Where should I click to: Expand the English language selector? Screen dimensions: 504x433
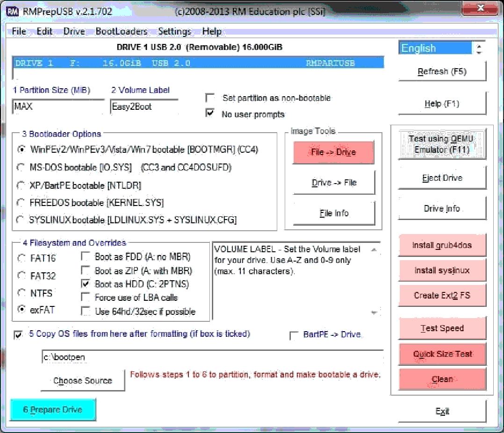click(x=479, y=48)
